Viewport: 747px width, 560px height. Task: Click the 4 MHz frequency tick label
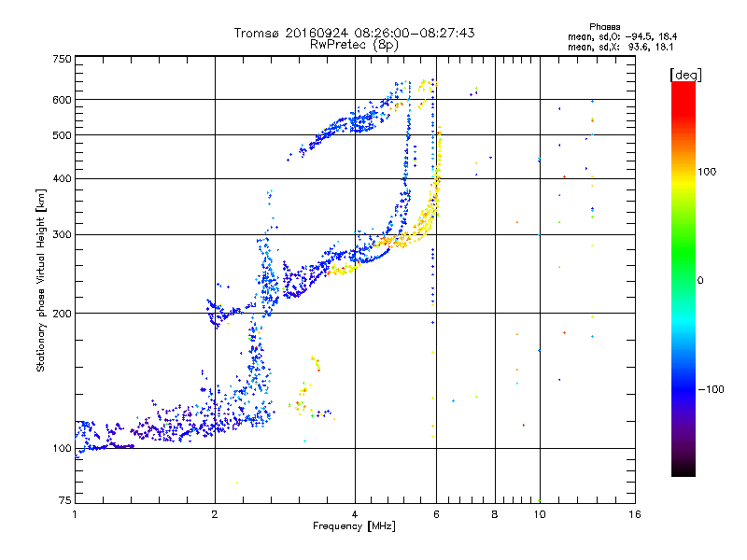(x=355, y=514)
